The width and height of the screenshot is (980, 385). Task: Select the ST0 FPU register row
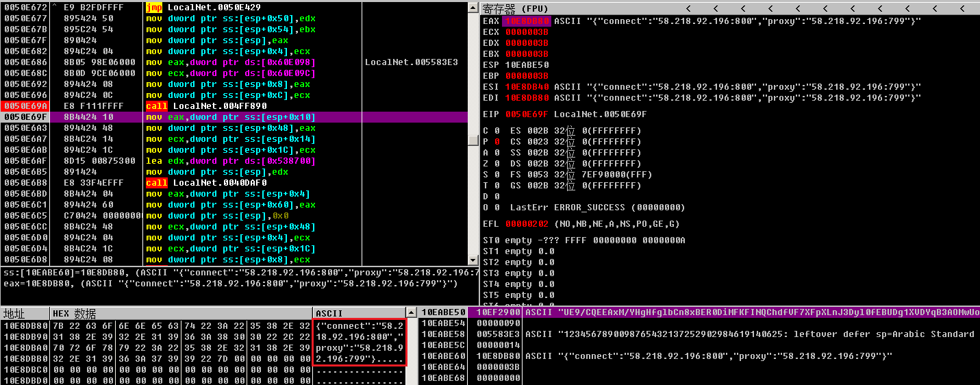[584, 240]
